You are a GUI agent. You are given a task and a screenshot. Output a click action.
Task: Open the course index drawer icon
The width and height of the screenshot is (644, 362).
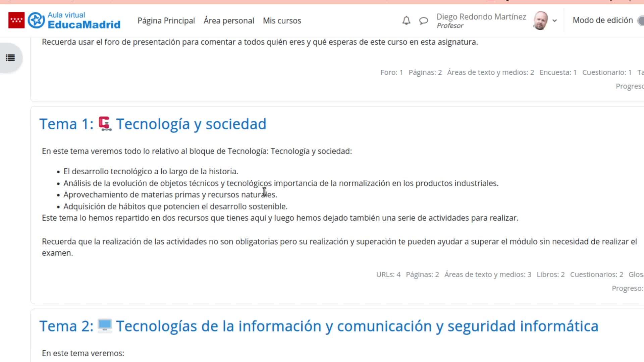pyautogui.click(x=10, y=58)
